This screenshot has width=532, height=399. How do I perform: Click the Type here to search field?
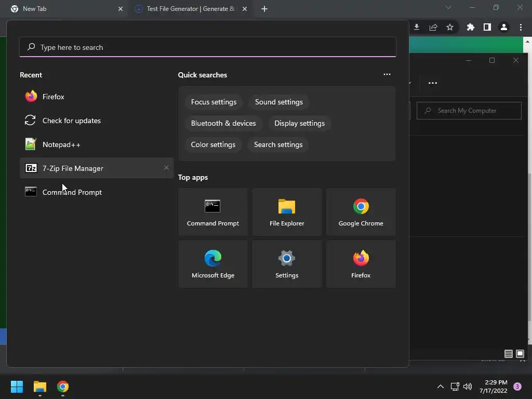pos(208,47)
